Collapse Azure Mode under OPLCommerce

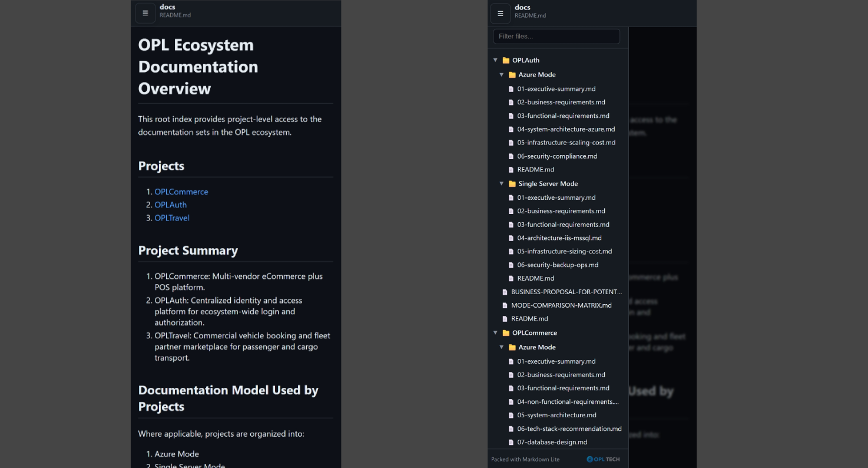502,347
